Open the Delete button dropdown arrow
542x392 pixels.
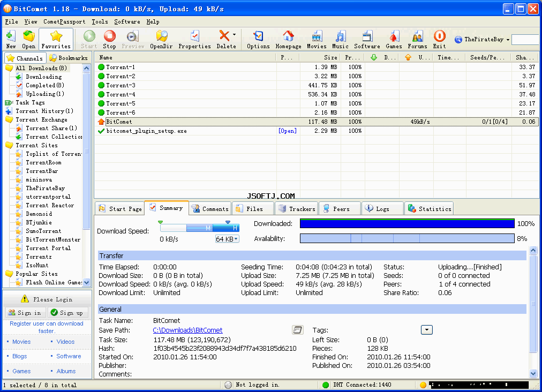click(234, 35)
